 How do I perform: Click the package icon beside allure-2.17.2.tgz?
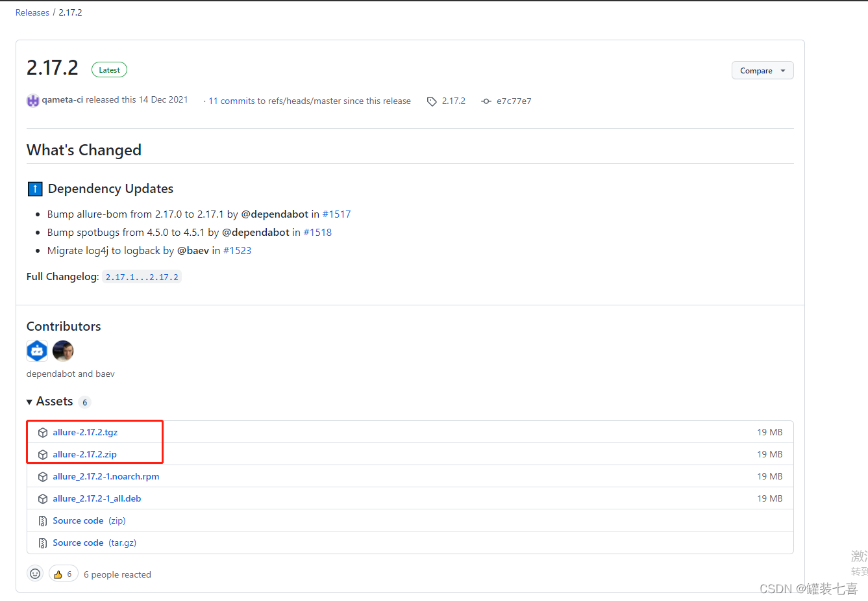click(43, 433)
